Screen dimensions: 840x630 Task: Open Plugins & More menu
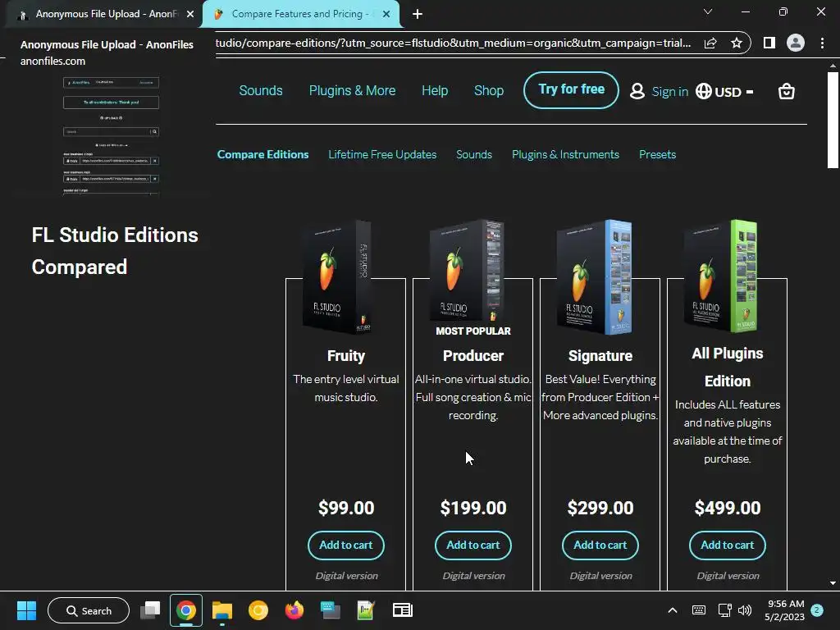tap(352, 90)
